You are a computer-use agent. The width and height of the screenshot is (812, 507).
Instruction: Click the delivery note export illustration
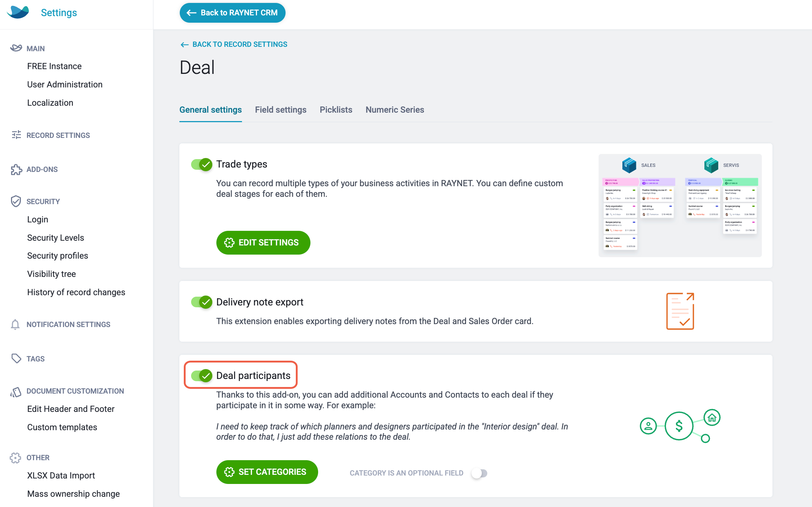[680, 311]
